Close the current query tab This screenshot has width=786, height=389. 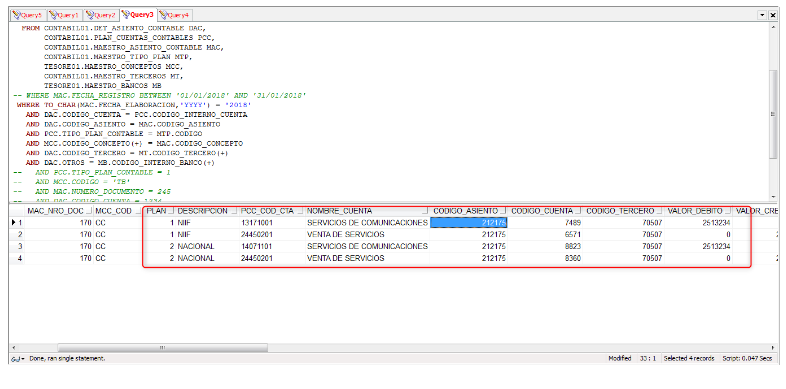(x=773, y=16)
